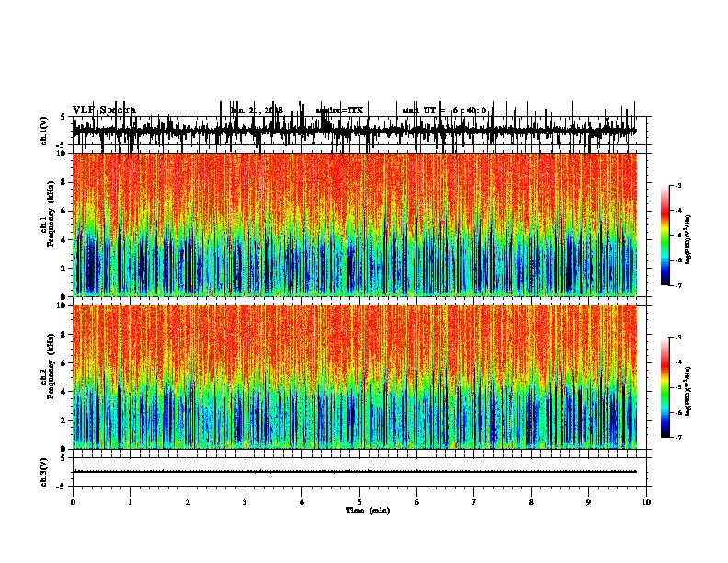Click the 'Time (min)' x-axis label

click(x=368, y=511)
